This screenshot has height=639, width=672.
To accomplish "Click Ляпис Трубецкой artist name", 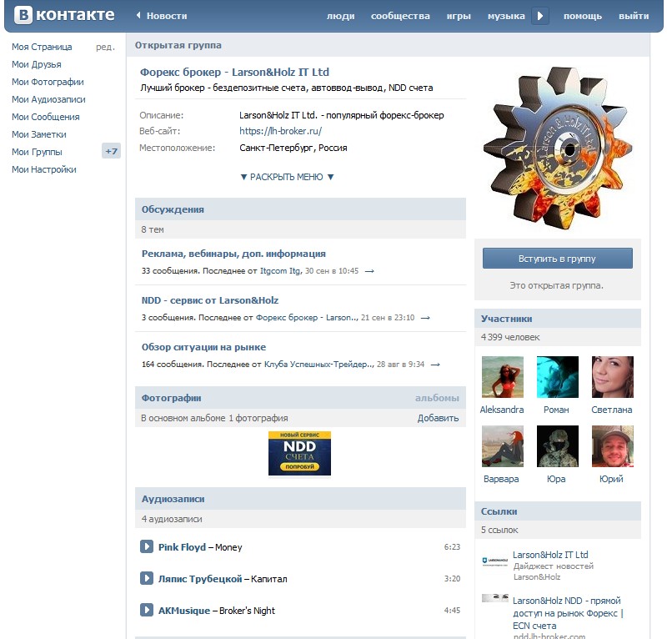I will point(200,579).
